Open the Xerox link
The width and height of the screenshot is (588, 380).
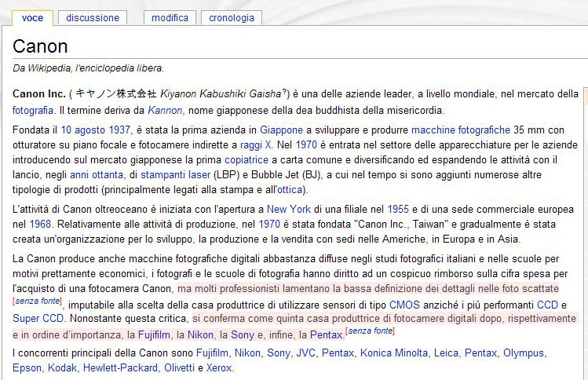(219, 368)
